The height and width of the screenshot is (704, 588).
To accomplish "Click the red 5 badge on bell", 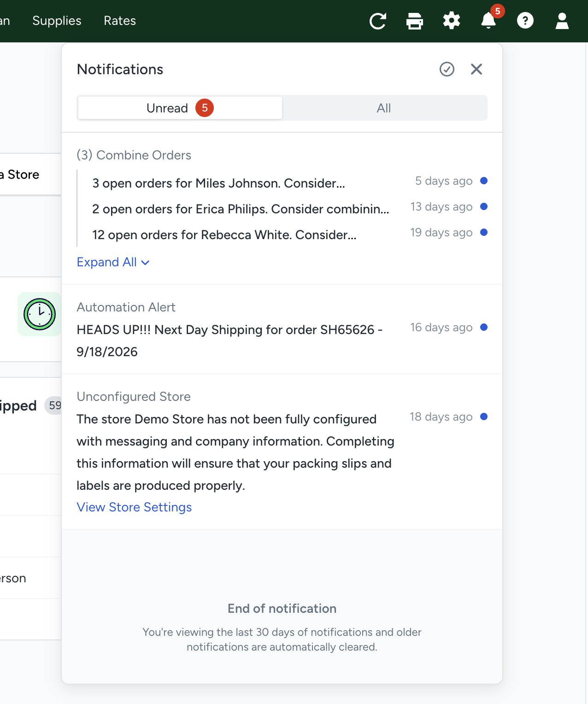I will (x=498, y=11).
